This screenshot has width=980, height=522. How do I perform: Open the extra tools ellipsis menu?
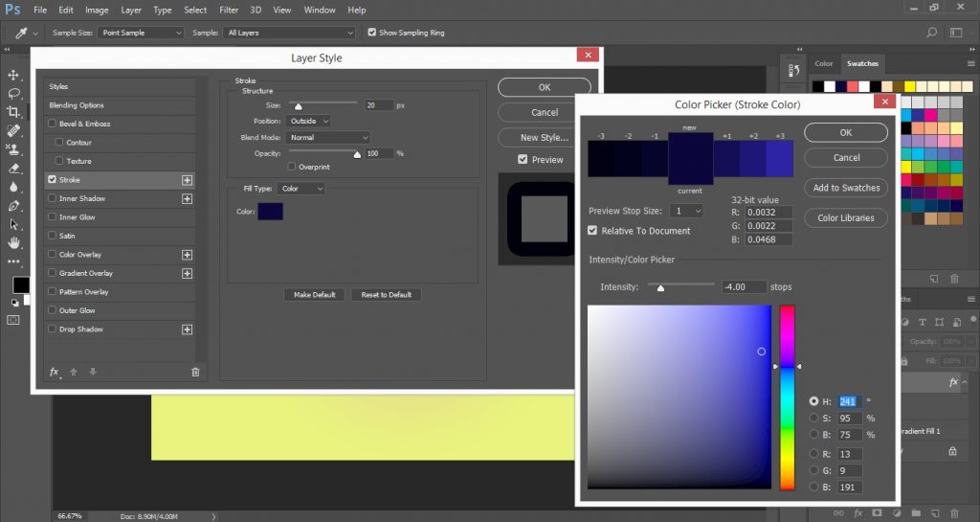(13, 261)
